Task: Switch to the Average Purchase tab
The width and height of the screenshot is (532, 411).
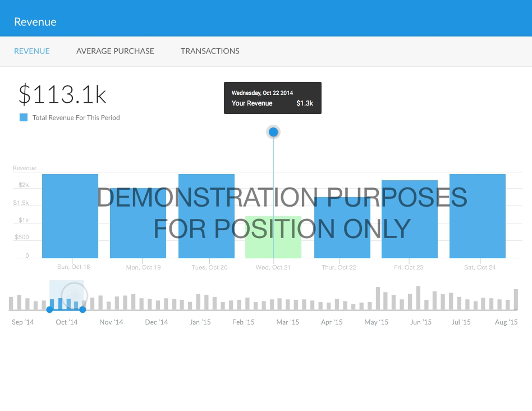Action: (115, 51)
